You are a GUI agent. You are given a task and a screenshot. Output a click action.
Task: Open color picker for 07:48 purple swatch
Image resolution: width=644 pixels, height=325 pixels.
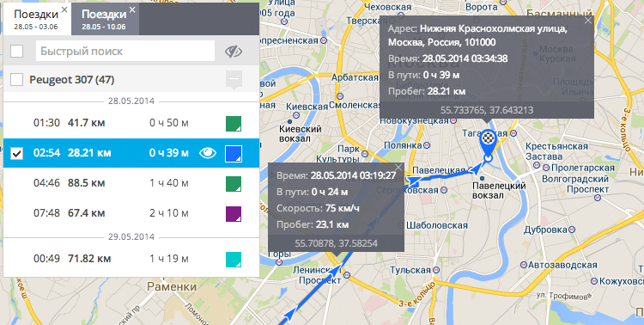(x=234, y=214)
